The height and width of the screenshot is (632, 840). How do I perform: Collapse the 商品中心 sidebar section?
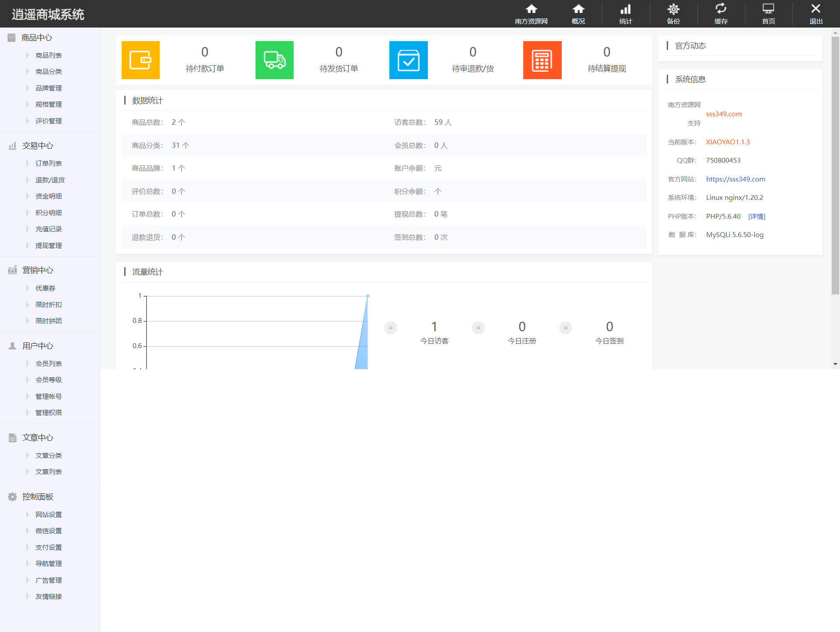pyautogui.click(x=37, y=38)
